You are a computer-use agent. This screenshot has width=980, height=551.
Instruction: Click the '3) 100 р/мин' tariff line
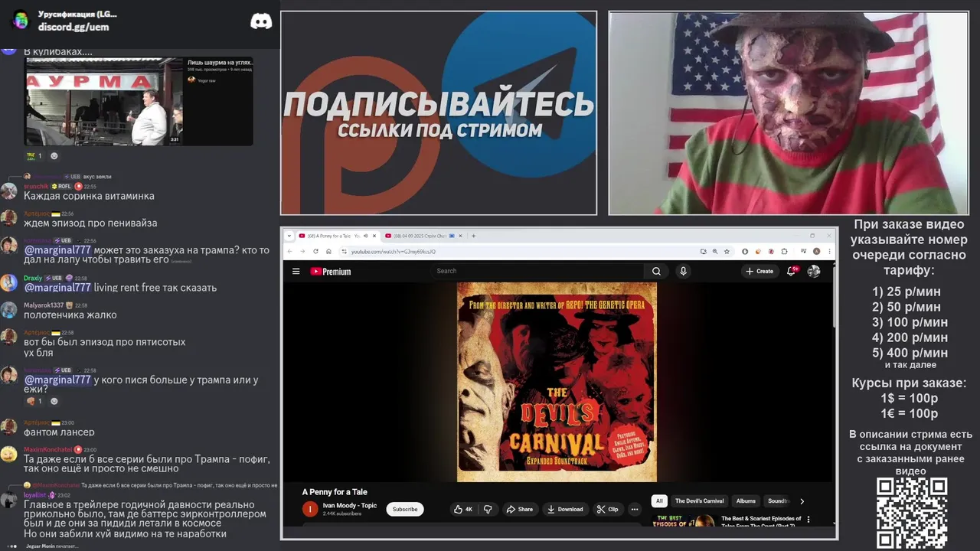tap(910, 322)
